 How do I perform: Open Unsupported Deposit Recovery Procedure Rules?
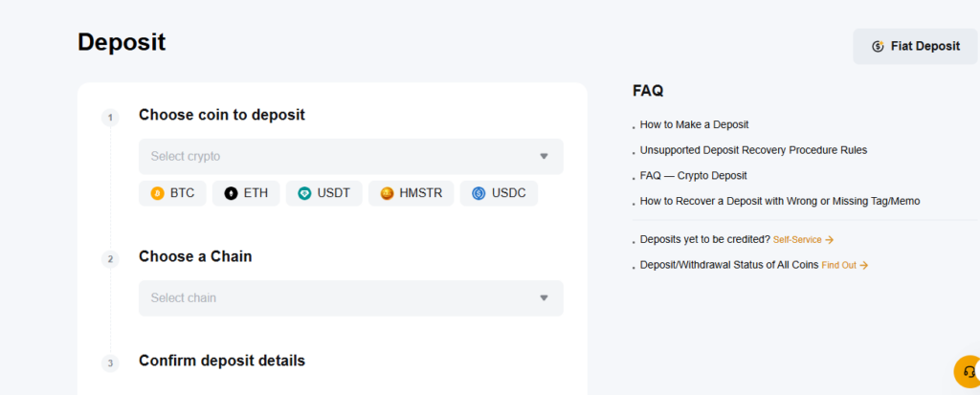753,150
